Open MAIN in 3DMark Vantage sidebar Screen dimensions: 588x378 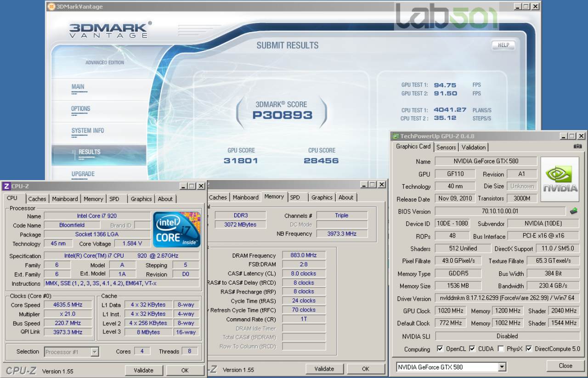click(78, 87)
